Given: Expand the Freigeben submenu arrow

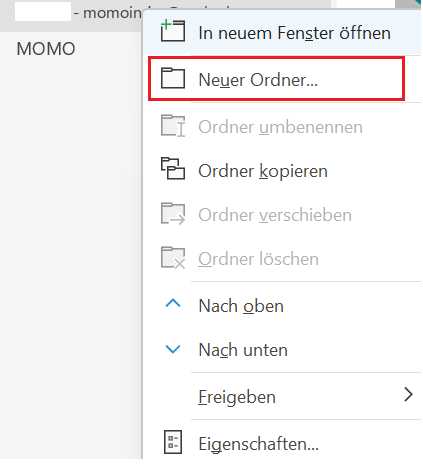Looking at the screenshot, I should coord(408,395).
